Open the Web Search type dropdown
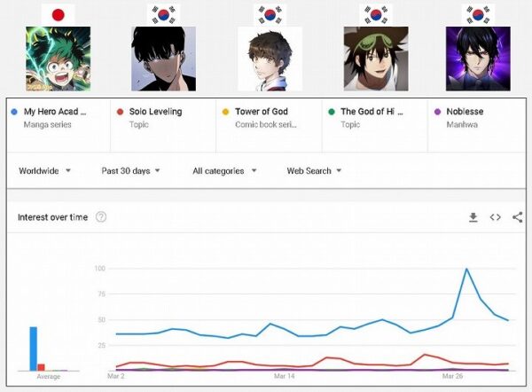The image size is (532, 392). tap(314, 170)
